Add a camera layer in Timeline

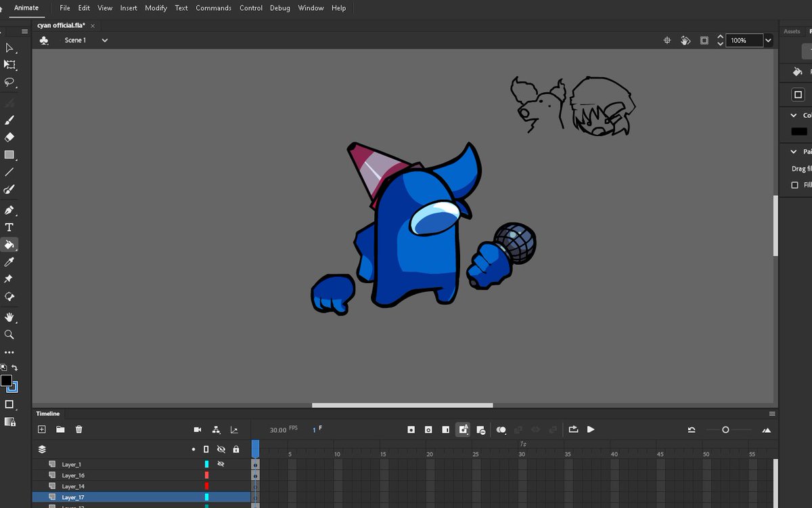(x=198, y=429)
